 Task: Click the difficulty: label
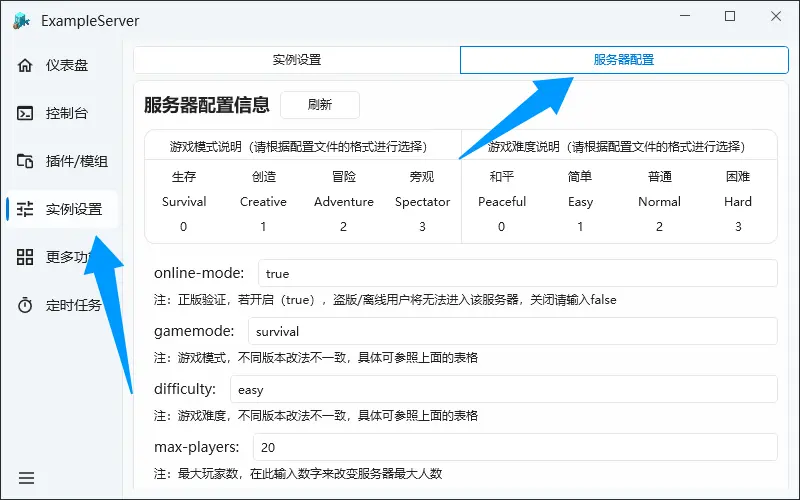pos(185,389)
